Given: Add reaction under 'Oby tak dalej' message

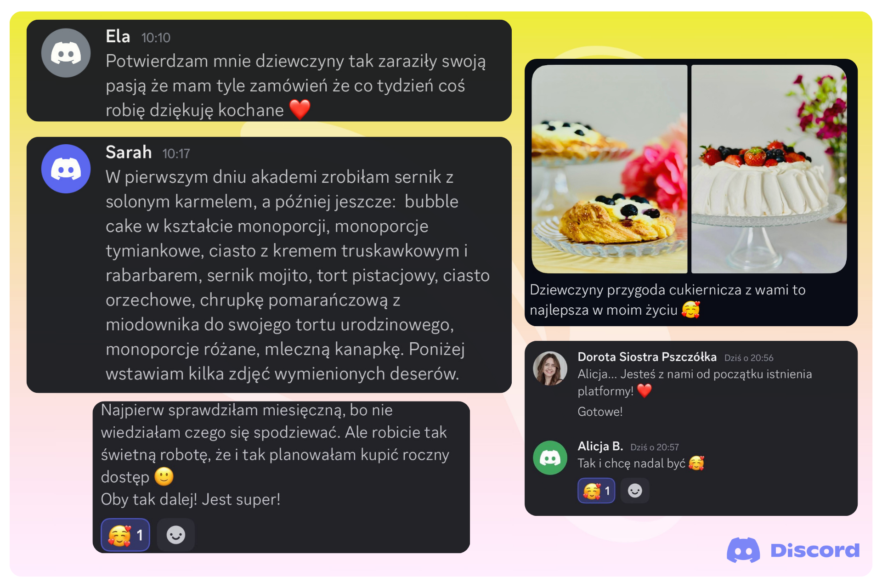Looking at the screenshot, I should tap(175, 535).
